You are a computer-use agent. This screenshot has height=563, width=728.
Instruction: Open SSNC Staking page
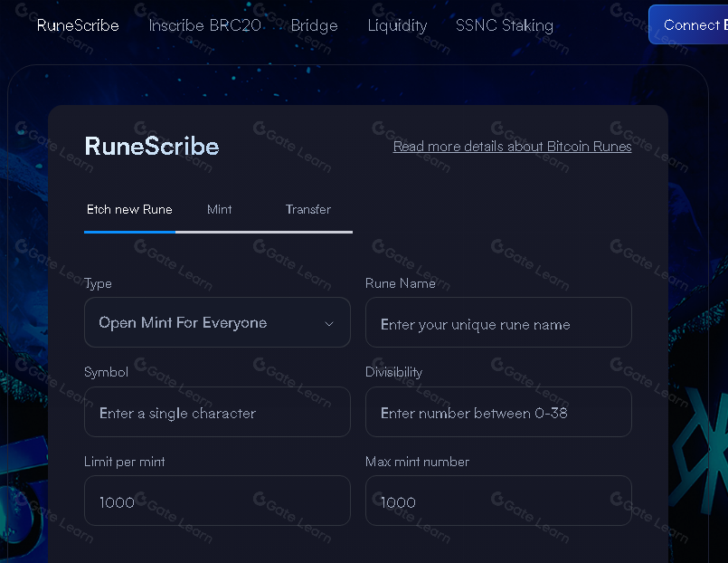(x=505, y=25)
